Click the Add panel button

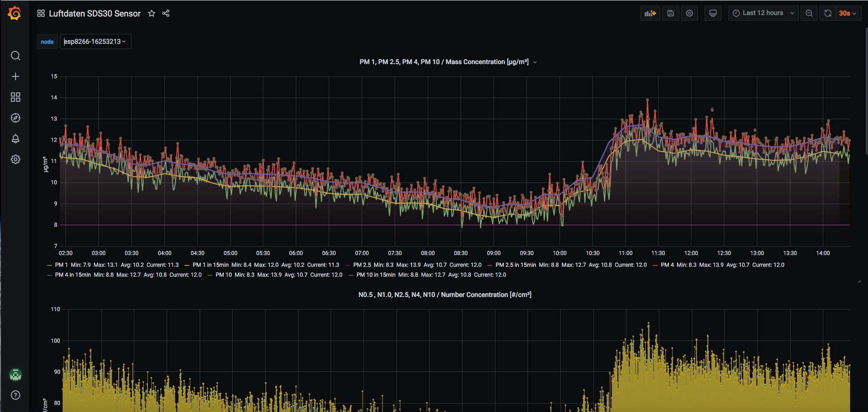(x=650, y=13)
